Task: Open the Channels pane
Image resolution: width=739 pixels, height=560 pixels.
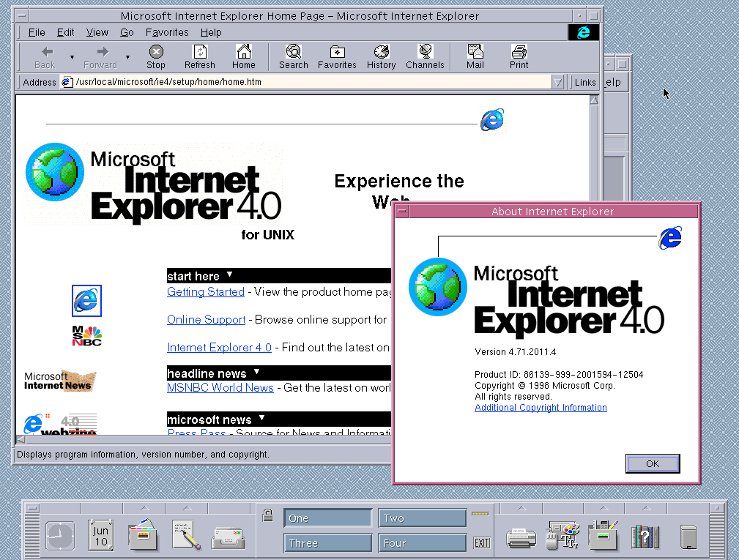Action: pyautogui.click(x=425, y=57)
